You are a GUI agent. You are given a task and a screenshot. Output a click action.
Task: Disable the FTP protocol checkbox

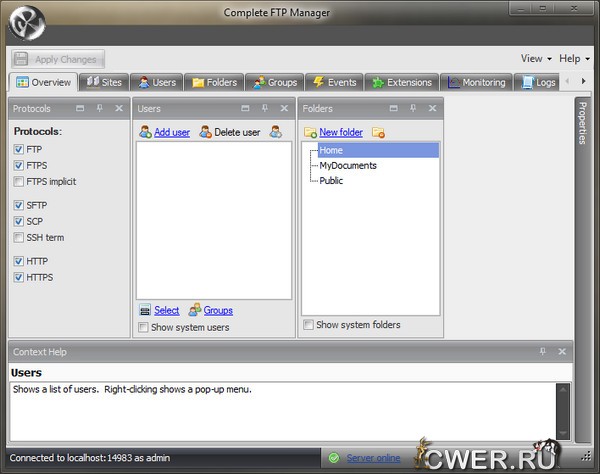(19, 149)
